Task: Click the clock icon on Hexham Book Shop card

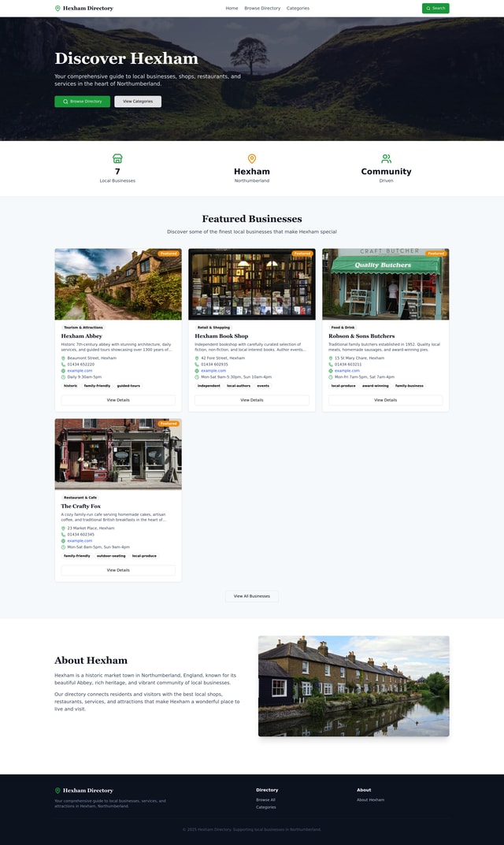Action: [x=197, y=377]
